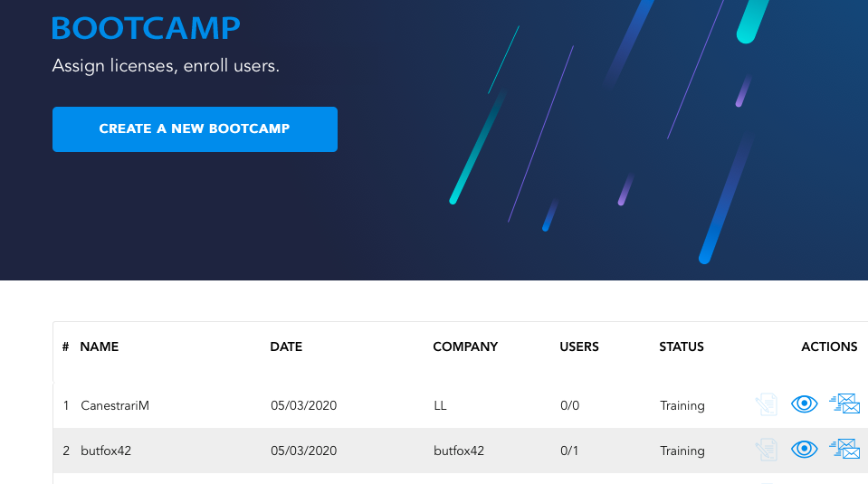Click the 0/1 users count for butfox42

pyautogui.click(x=569, y=451)
